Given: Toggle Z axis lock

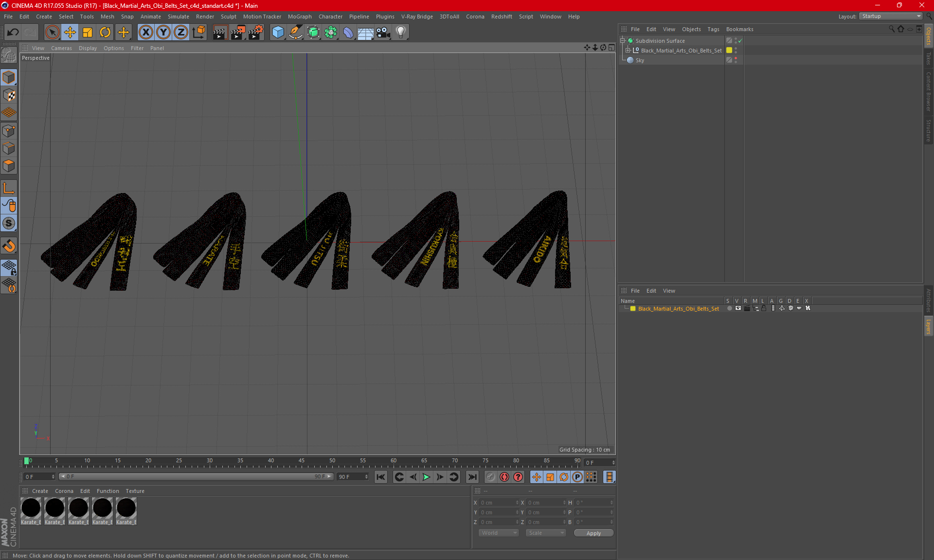Looking at the screenshot, I should [181, 33].
